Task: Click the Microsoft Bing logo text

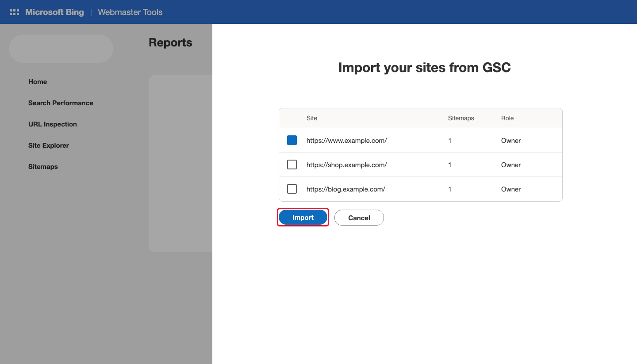Action: [x=54, y=12]
